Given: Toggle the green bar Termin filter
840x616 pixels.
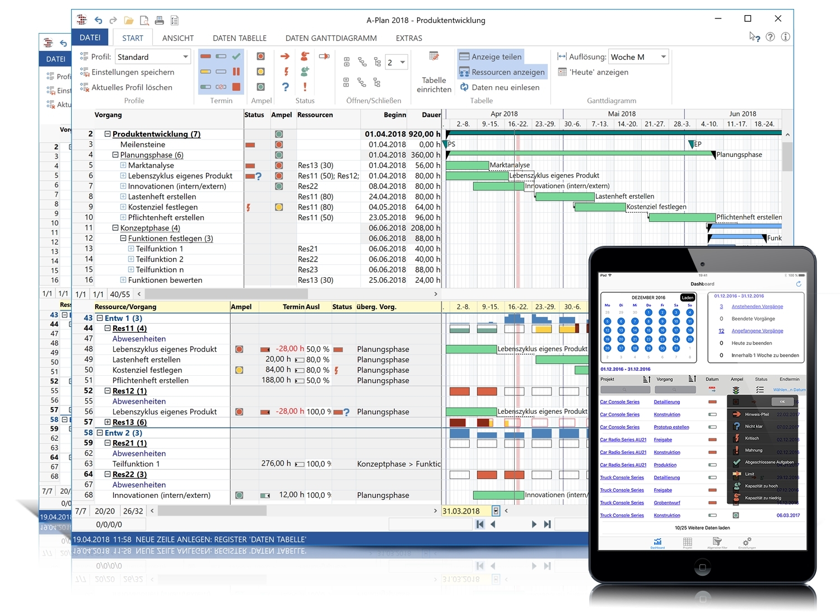Looking at the screenshot, I should point(206,87).
